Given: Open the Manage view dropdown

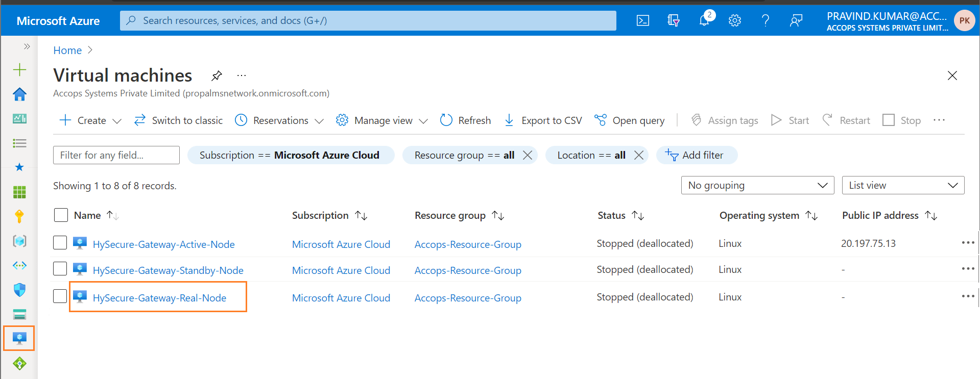Looking at the screenshot, I should pyautogui.click(x=381, y=120).
